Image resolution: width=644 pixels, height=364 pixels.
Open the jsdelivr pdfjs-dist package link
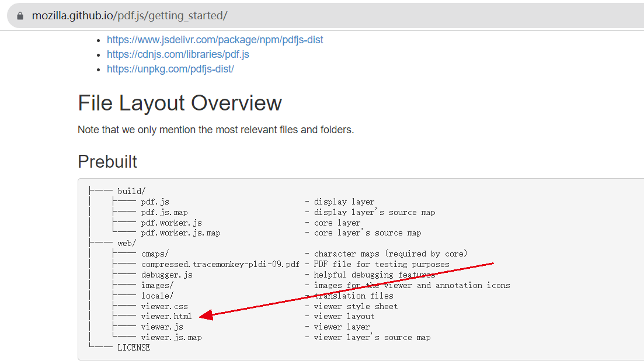point(215,40)
